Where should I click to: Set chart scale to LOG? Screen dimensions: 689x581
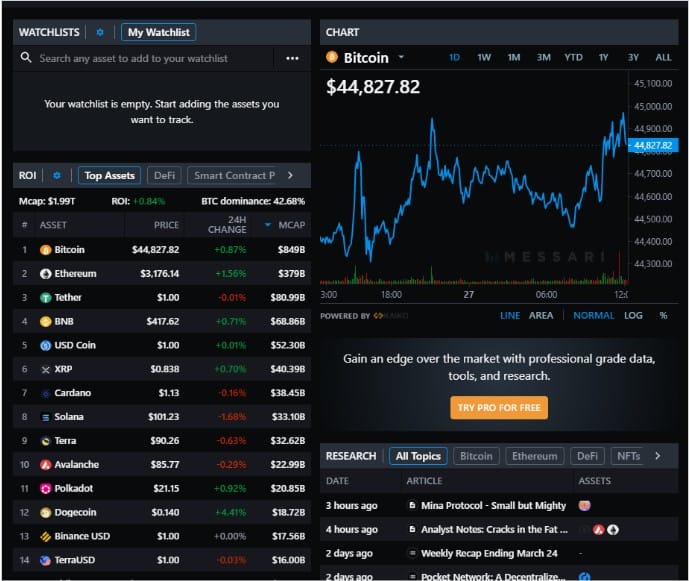click(633, 316)
